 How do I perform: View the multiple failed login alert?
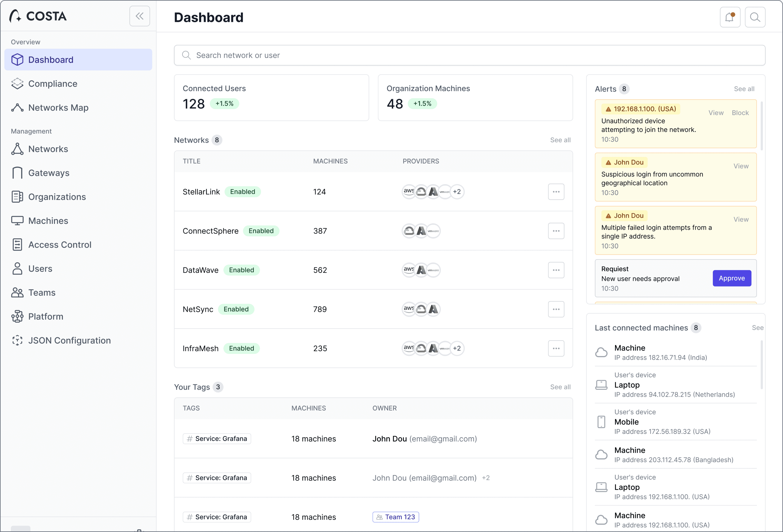(741, 219)
